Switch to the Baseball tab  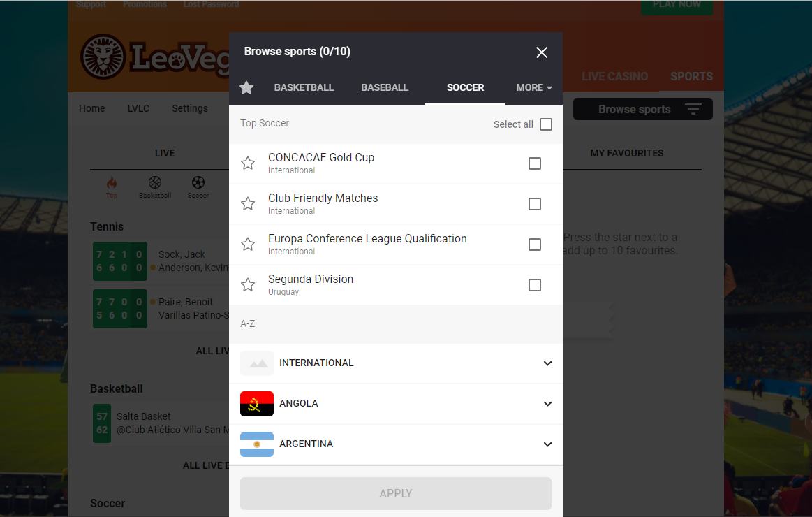click(x=385, y=87)
